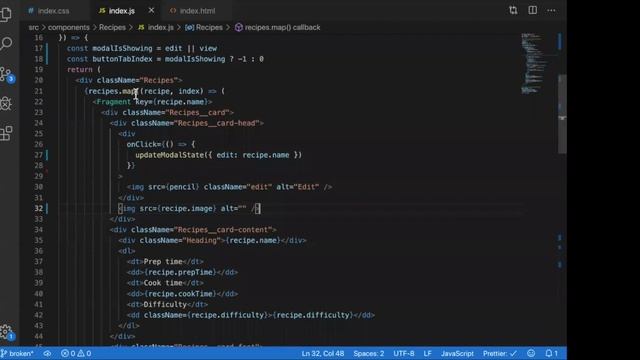Click the compare changes icon
Screen dimensions: 640x360
tap(513, 11)
